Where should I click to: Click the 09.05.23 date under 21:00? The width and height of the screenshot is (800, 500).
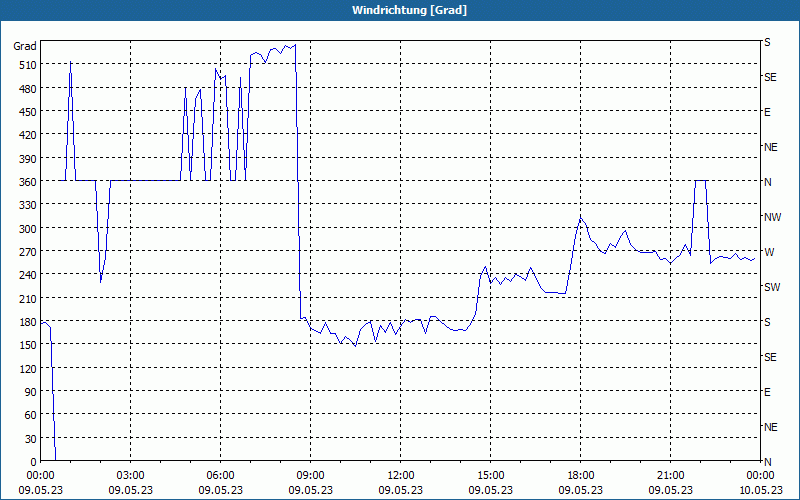[670, 490]
